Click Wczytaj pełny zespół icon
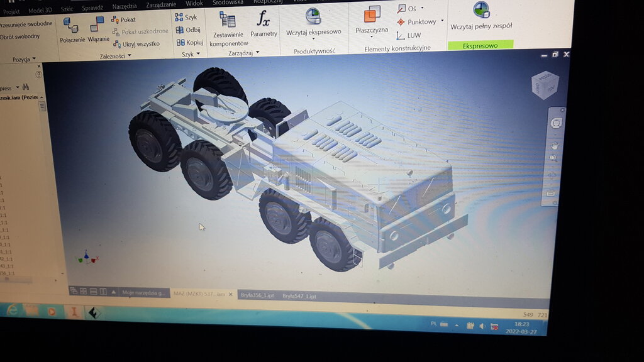 pos(481,12)
